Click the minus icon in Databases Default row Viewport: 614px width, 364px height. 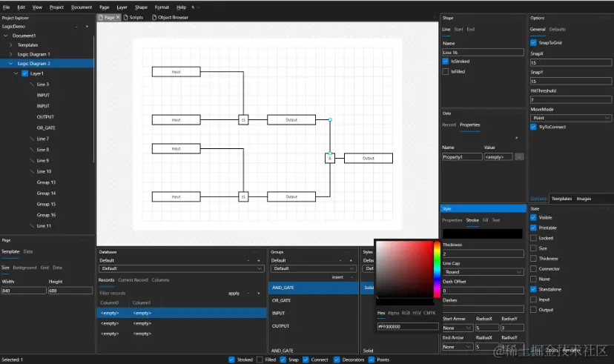point(248,260)
